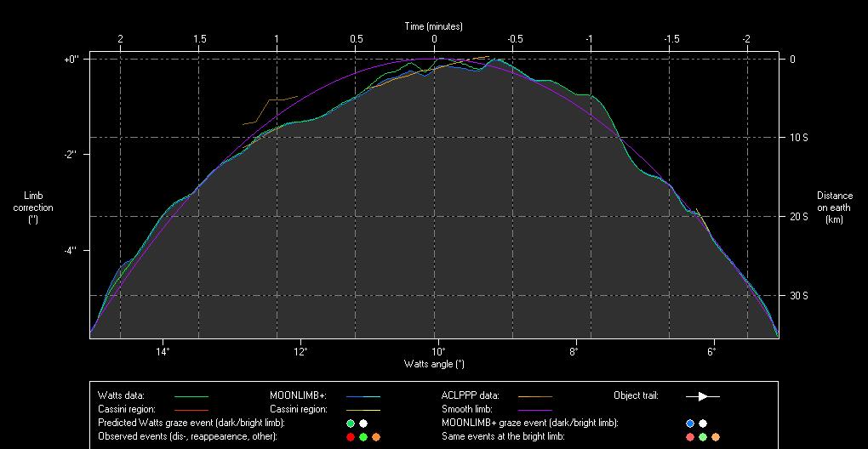Click the purple Smooth limb line sample

click(534, 410)
